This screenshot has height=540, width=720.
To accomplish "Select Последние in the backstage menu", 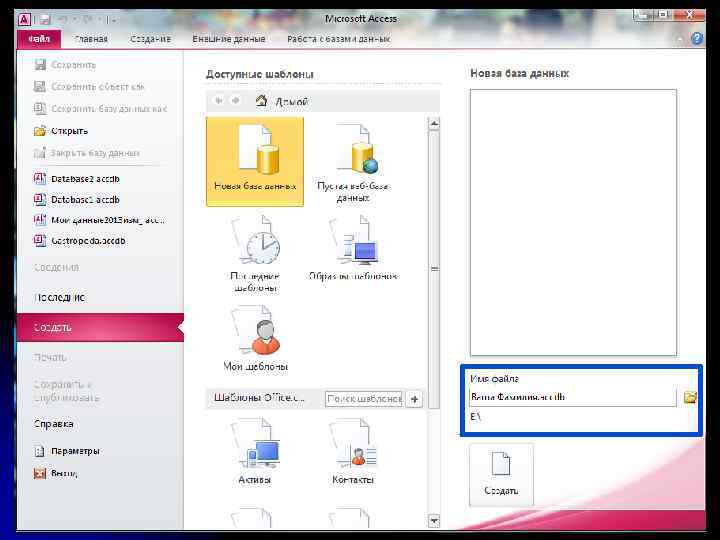I will [60, 298].
